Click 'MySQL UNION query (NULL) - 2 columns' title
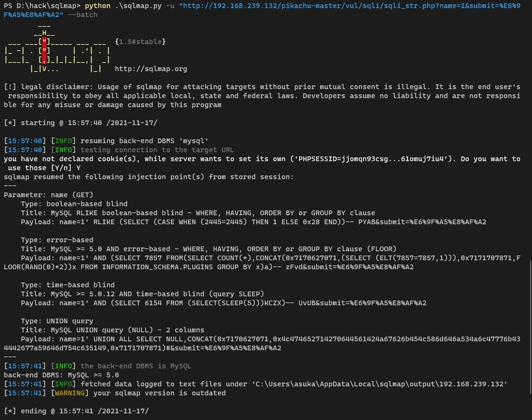Viewport: 532px width, 420px height. [x=128, y=330]
